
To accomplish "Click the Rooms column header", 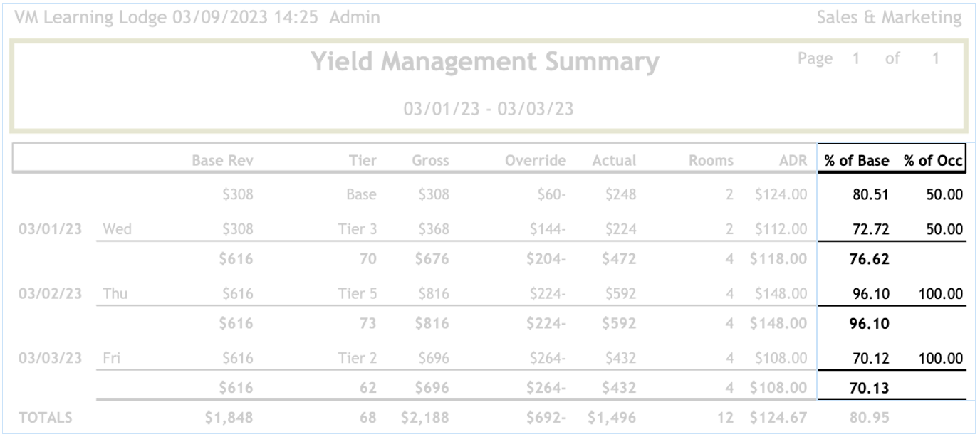I will tap(711, 162).
